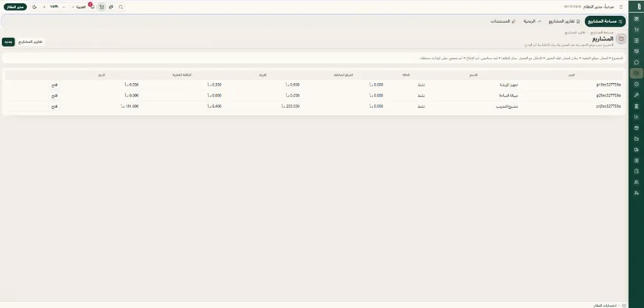Click the مساحة المشاريع breadcrumb link
The width and height of the screenshot is (644, 308).
coord(602,32)
